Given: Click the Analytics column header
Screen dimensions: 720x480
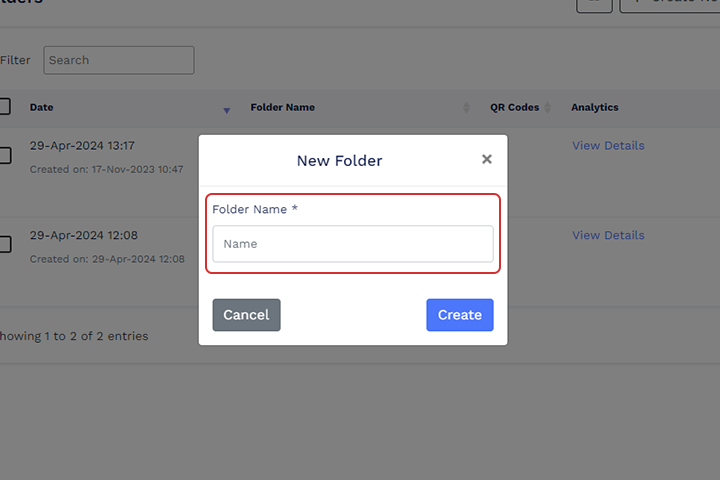Looking at the screenshot, I should click(595, 107).
